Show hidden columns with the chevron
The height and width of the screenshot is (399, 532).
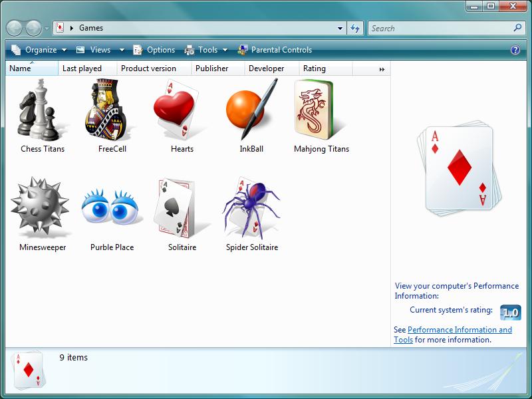pyautogui.click(x=382, y=68)
